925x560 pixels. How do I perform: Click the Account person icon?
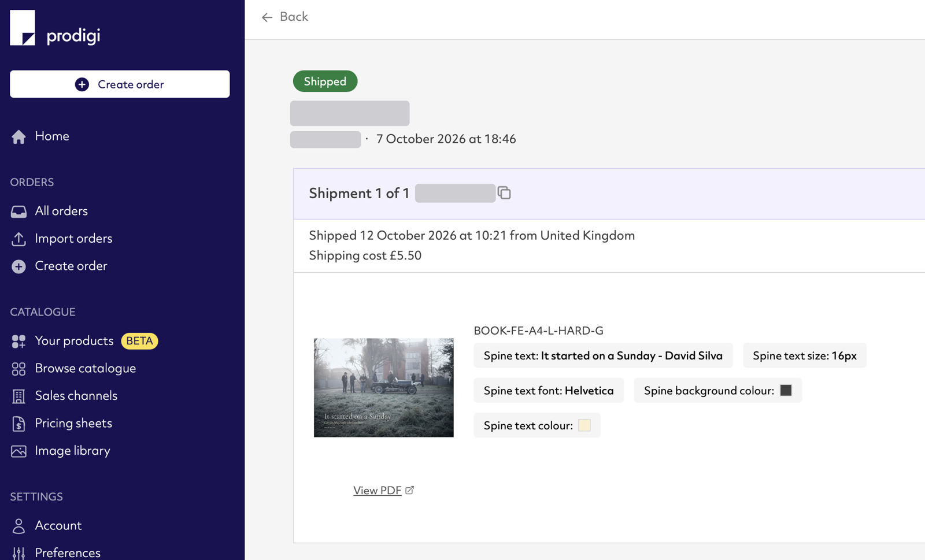[x=18, y=526]
